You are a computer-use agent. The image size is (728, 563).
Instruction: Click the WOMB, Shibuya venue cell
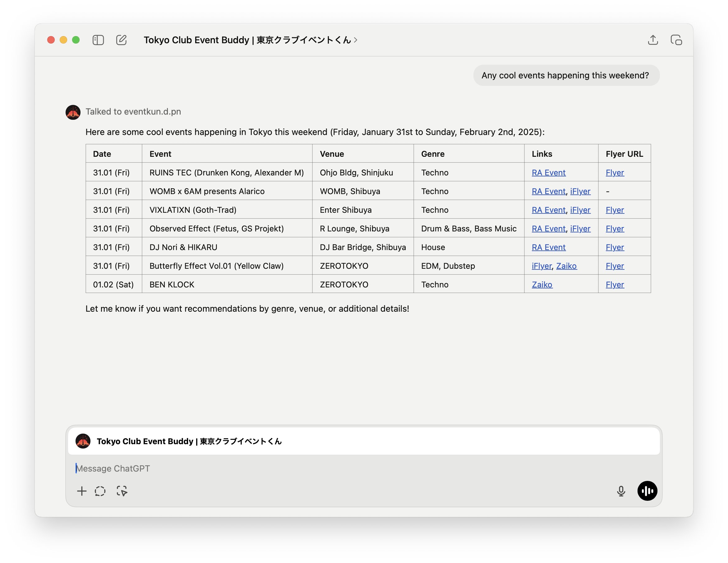(363, 191)
